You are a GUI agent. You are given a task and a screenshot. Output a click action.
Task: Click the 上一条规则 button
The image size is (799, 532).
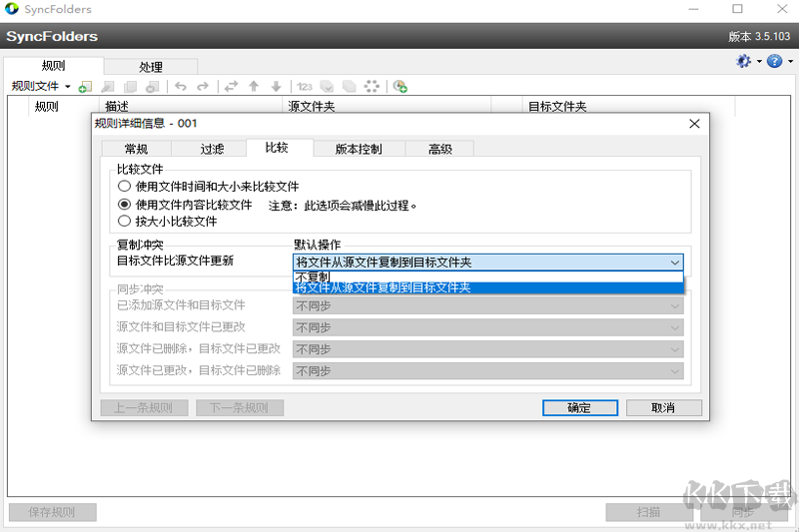click(x=144, y=408)
